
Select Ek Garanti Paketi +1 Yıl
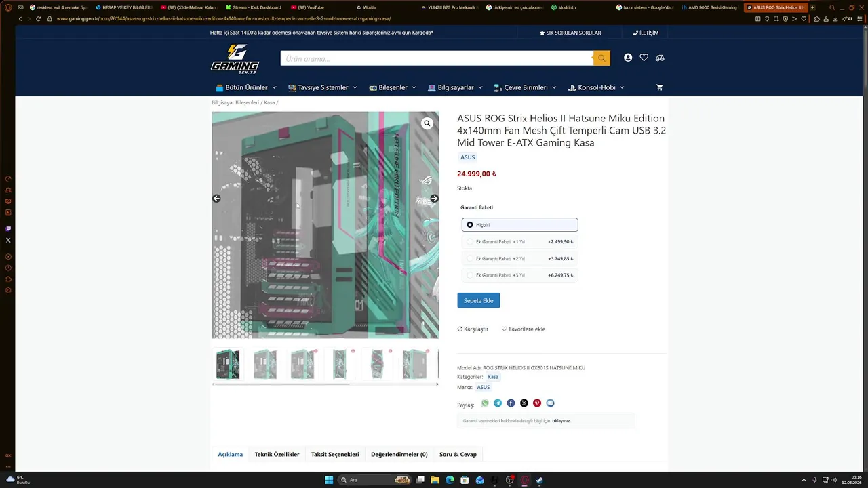point(519,241)
